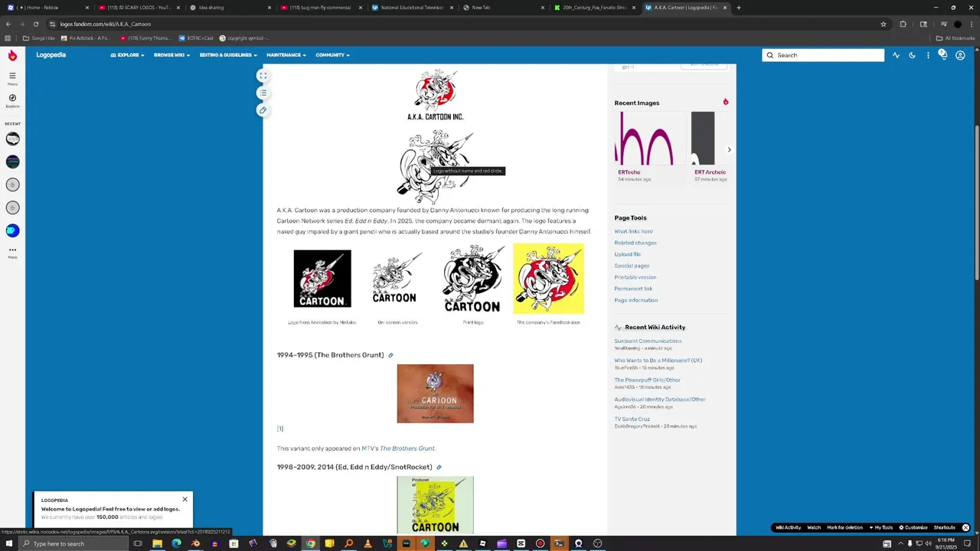
Task: Edit the 1994-1995 Brothers Grunt section
Action: tap(390, 355)
